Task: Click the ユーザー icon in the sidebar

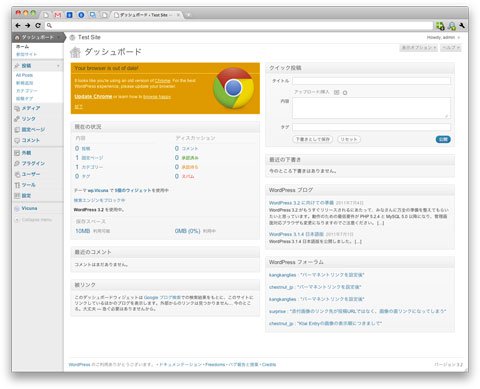Action: pos(17,174)
